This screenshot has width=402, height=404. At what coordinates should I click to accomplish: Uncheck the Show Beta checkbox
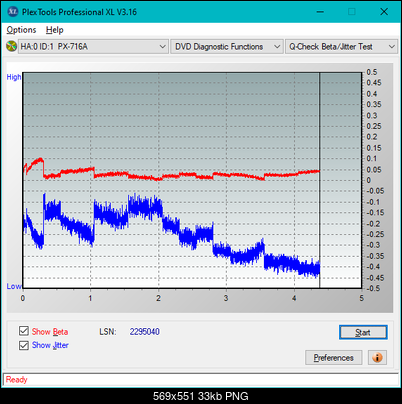tap(24, 331)
